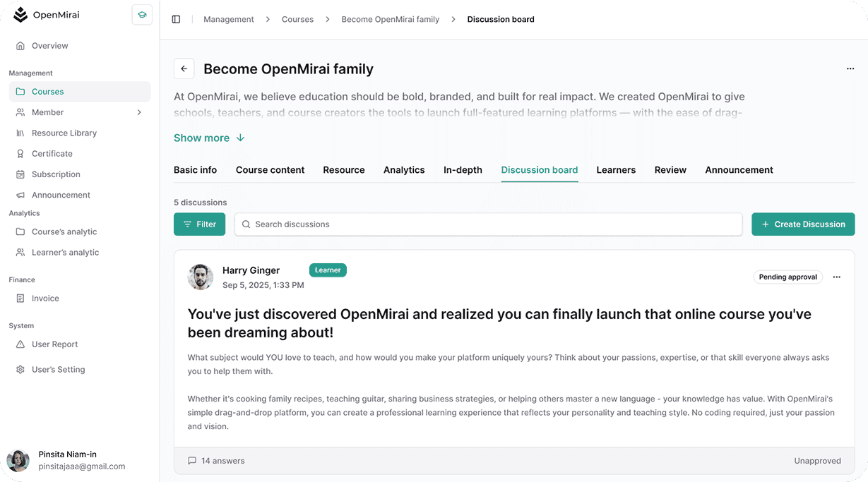Click Harry Ginger's avatar
This screenshot has width=868, height=482.
pyautogui.click(x=201, y=277)
